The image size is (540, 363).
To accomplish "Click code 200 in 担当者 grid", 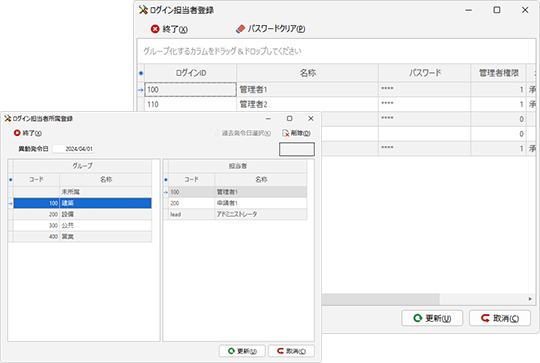I will 192,203.
